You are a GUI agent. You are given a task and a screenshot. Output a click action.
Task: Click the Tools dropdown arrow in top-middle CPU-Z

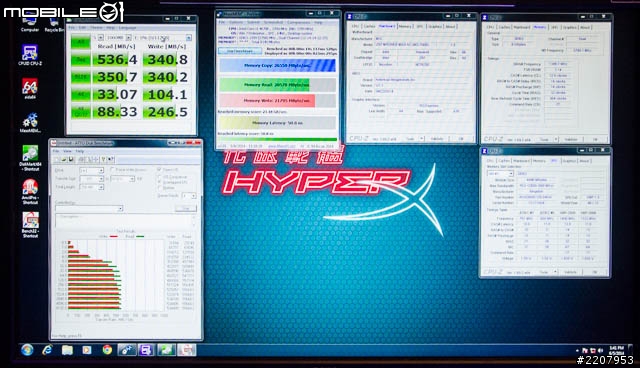[x=422, y=139]
